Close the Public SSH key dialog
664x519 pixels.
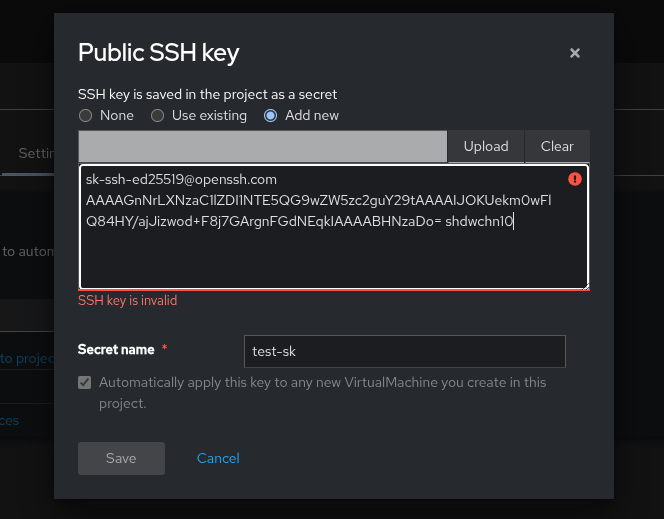[575, 53]
